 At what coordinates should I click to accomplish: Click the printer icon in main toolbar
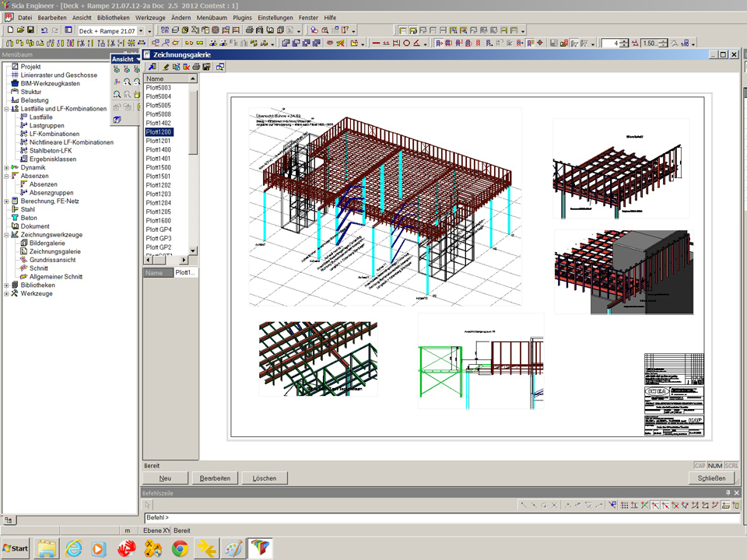[x=249, y=30]
